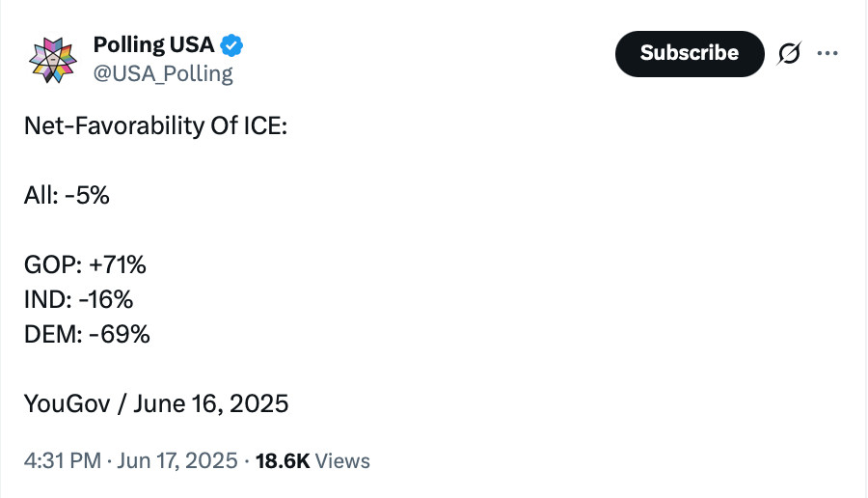Open Polling USA's profile avatar
Screen dimensions: 868x498
click(x=53, y=60)
